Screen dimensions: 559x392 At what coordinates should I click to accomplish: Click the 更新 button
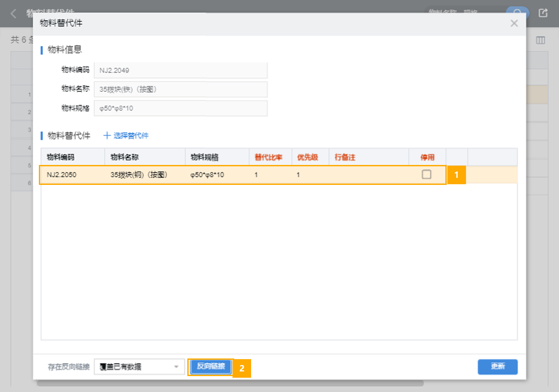click(498, 366)
